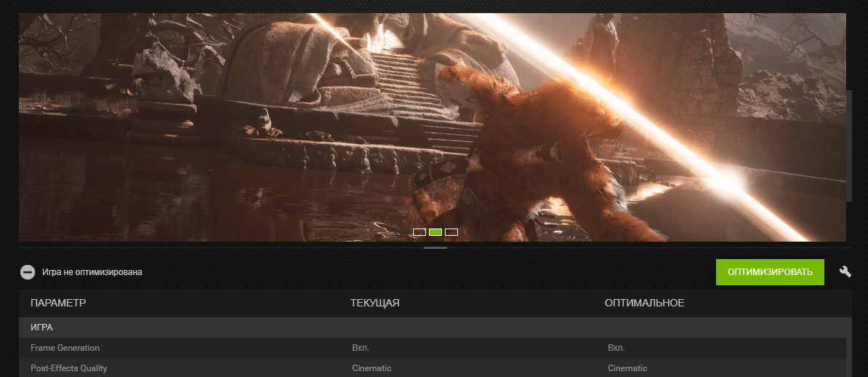Click the ОПТИМАЛЬНОЕ column header

coord(644,303)
